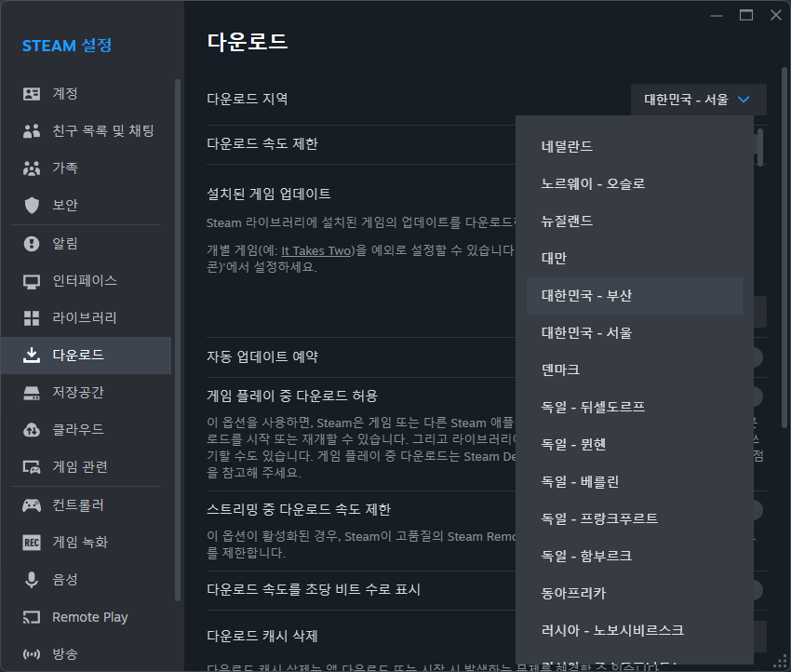791x672 pixels.
Task: Click the STEAM 설정 title
Action: click(67, 46)
